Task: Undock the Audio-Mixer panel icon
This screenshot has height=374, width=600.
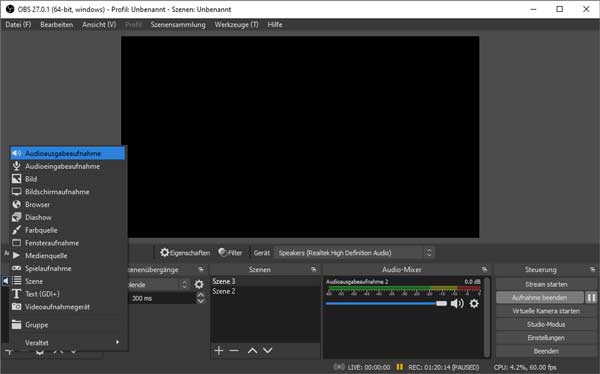Action: (x=484, y=269)
